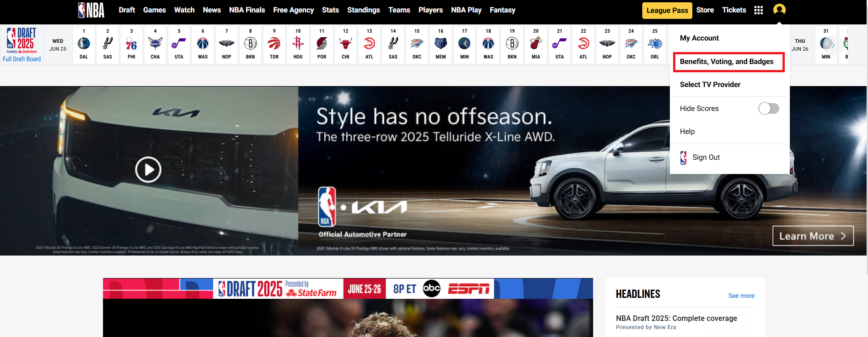Viewport: 868px width, 337px height.
Task: Click the NBA logo beside Sign Out
Action: click(x=684, y=157)
